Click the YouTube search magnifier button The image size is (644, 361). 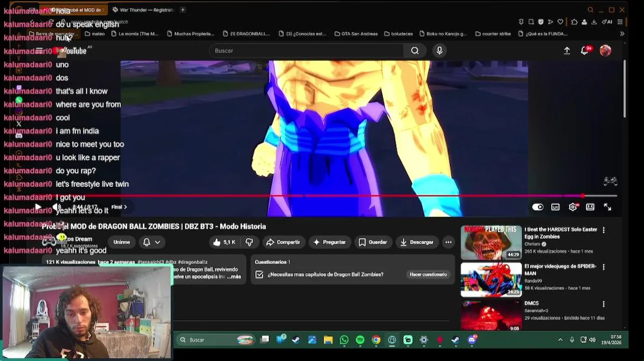(415, 51)
